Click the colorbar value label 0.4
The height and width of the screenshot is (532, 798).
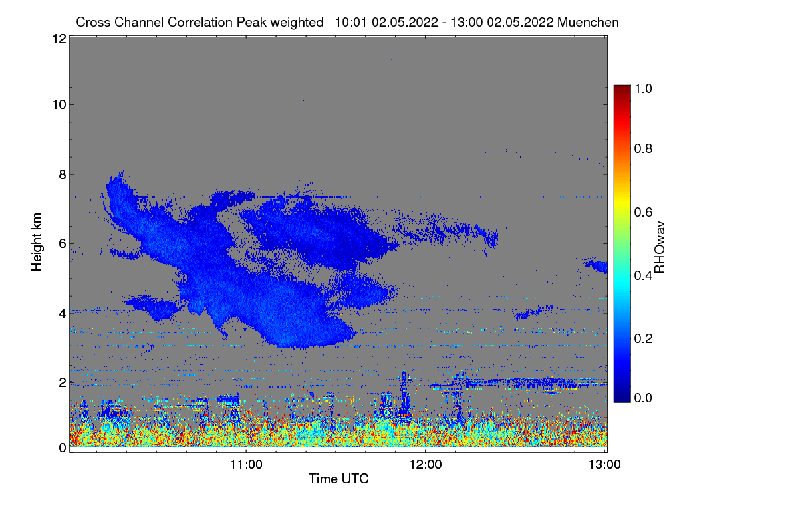tap(644, 275)
